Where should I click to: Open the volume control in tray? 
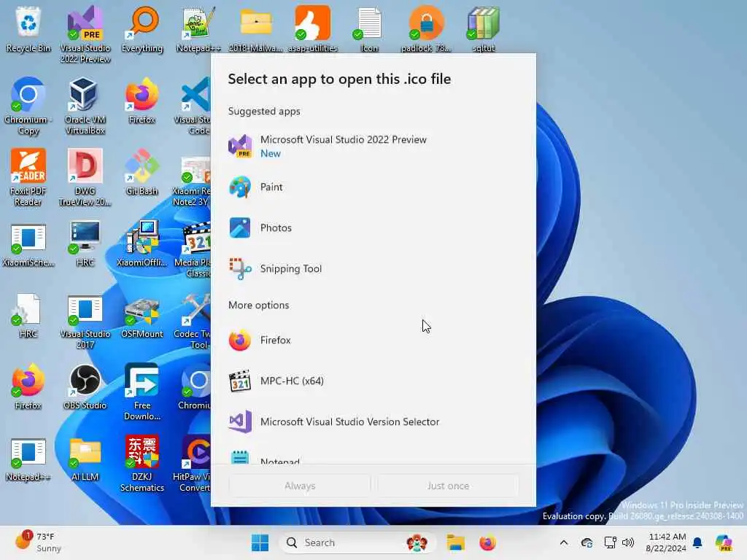point(628,542)
